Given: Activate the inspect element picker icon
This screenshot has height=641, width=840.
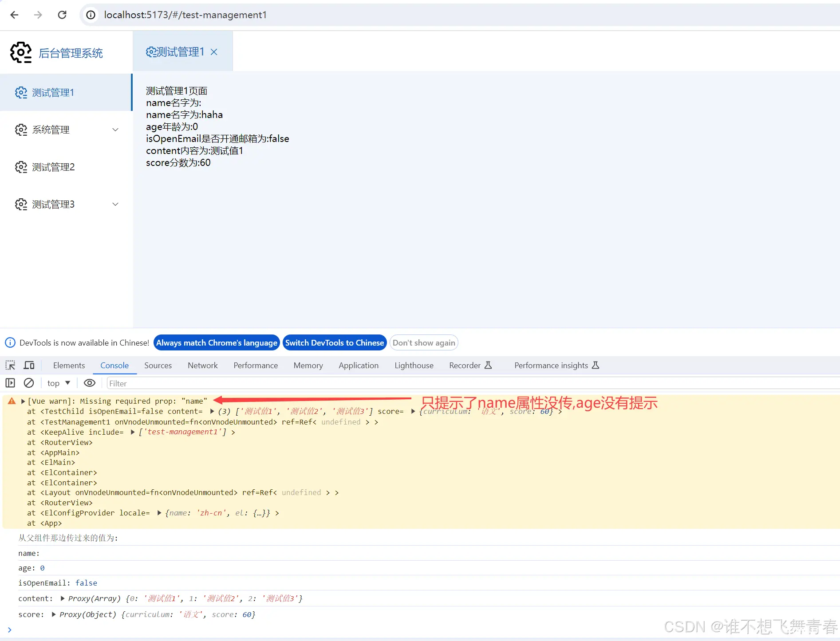Looking at the screenshot, I should (10, 365).
